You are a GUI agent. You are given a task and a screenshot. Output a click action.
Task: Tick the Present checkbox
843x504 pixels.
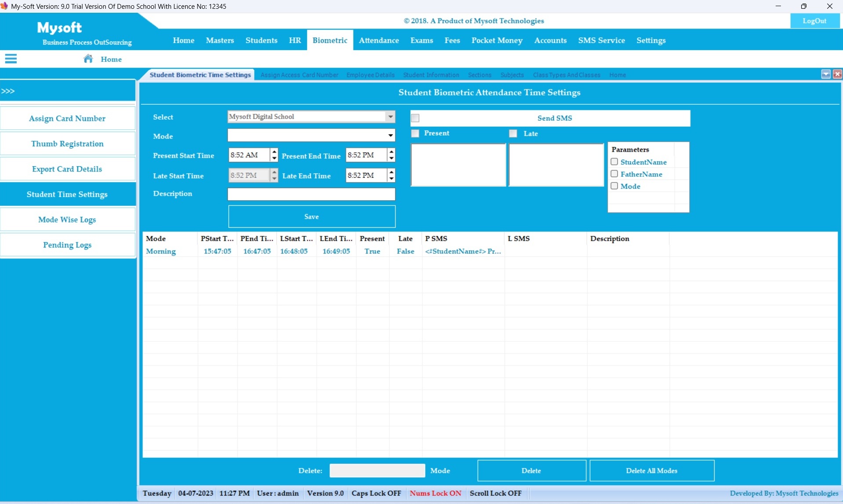point(415,134)
